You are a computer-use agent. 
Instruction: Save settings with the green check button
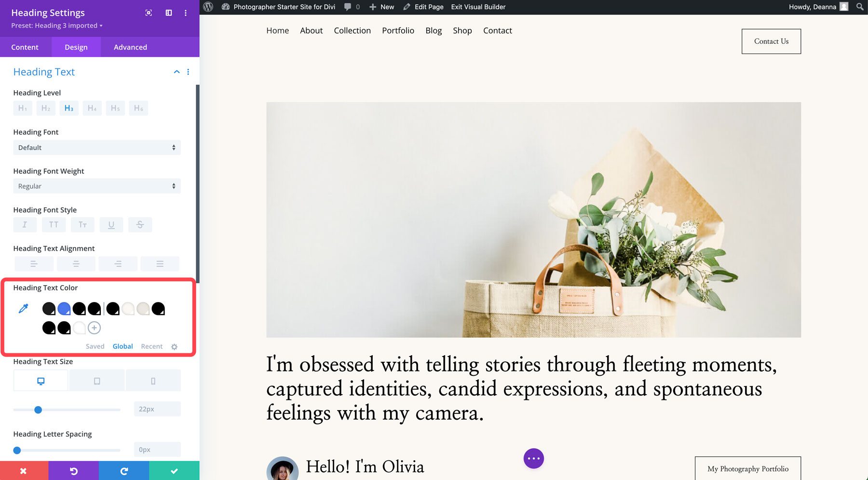[x=174, y=470]
